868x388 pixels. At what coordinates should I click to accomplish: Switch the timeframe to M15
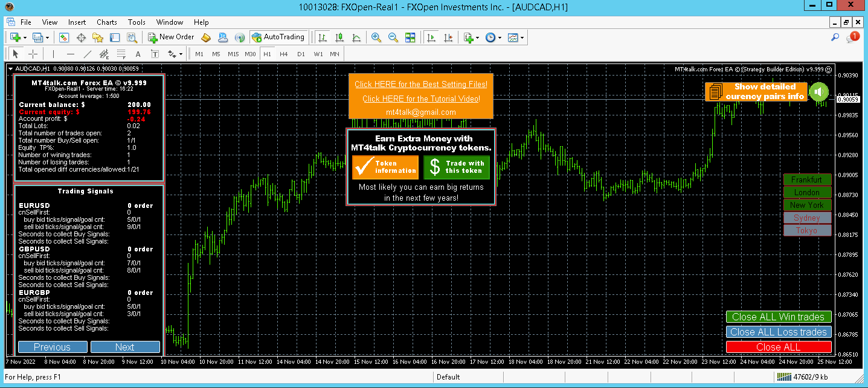(233, 54)
